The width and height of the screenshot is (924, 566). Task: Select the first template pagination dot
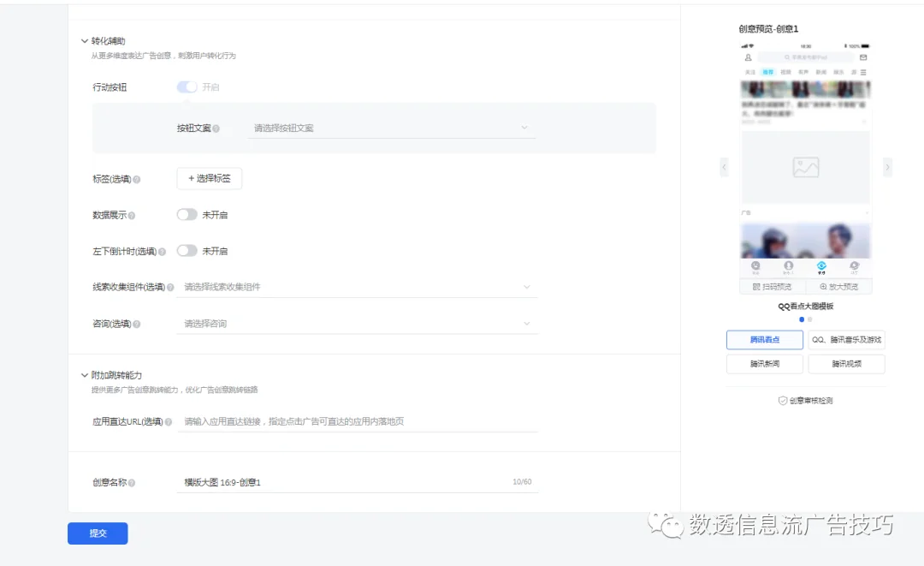point(802,319)
